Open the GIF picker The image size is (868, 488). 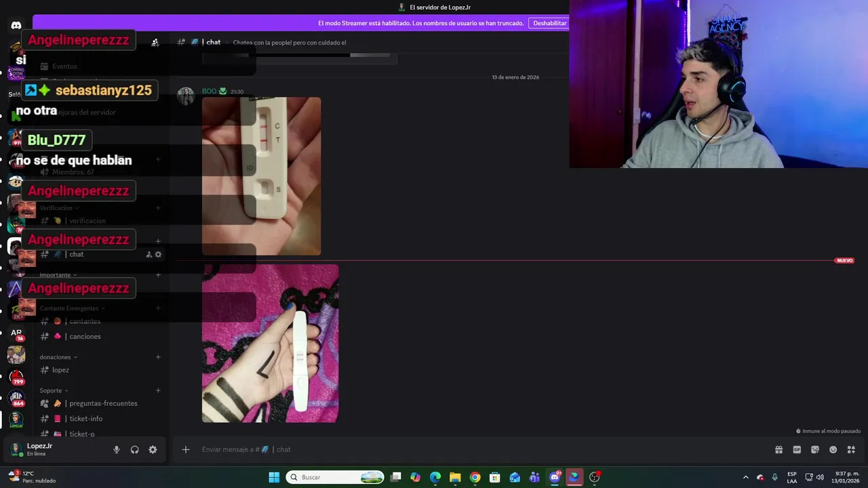(797, 449)
